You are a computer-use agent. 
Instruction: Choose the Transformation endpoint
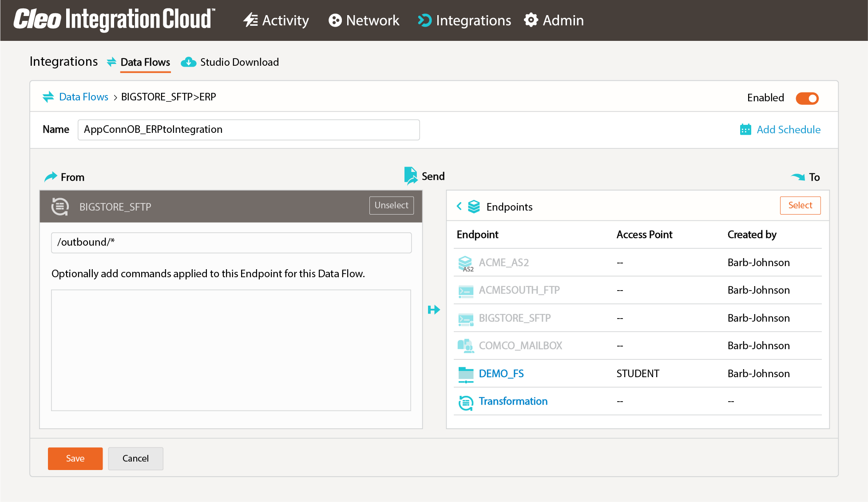(x=513, y=401)
